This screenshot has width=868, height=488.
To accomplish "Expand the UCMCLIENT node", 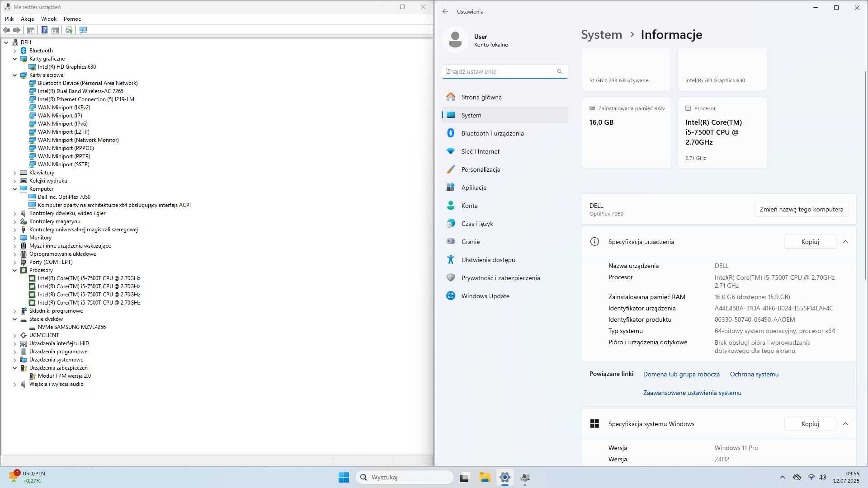I will tap(14, 335).
